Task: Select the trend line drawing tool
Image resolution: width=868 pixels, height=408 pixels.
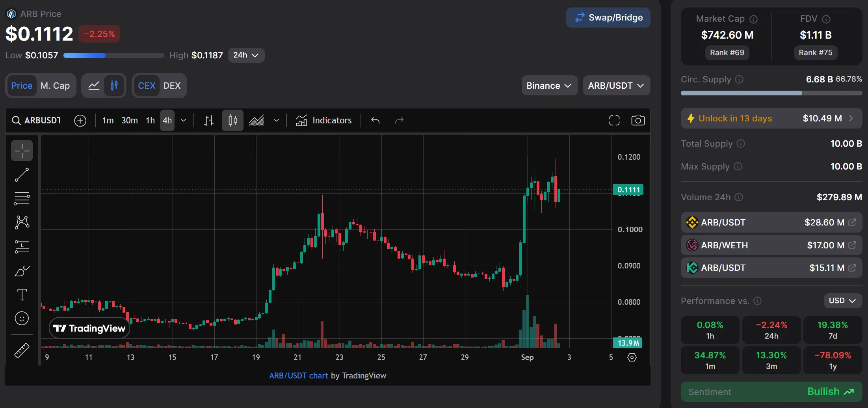Action: click(x=22, y=175)
